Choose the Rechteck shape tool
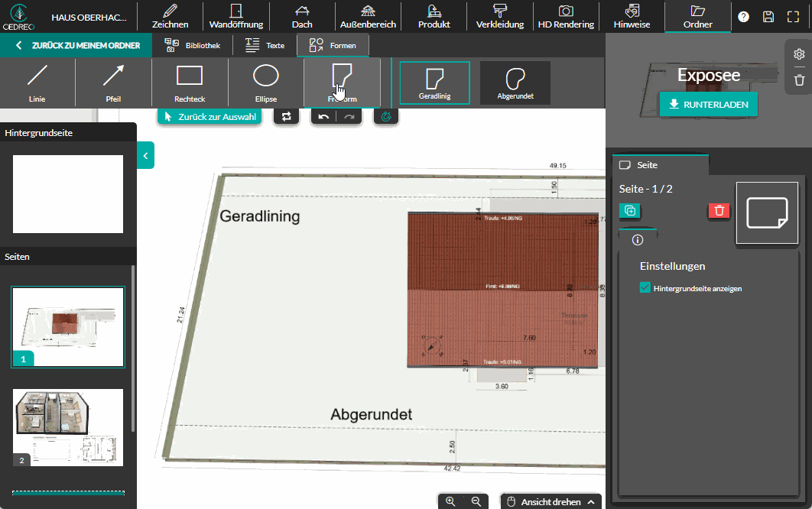812x509 pixels. pos(189,83)
